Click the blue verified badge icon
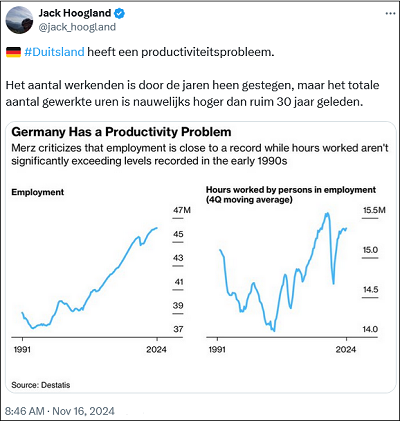The height and width of the screenshot is (421, 400). [x=119, y=13]
